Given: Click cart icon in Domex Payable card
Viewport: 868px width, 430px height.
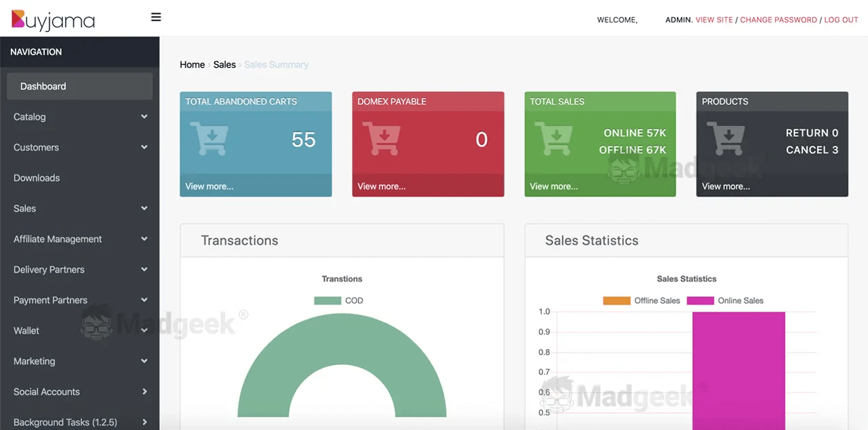Looking at the screenshot, I should coord(382,138).
